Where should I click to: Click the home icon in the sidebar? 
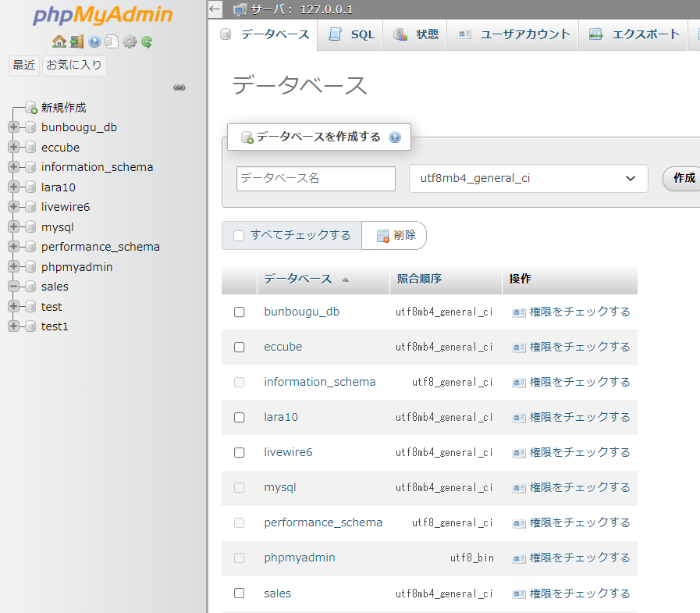(59, 41)
